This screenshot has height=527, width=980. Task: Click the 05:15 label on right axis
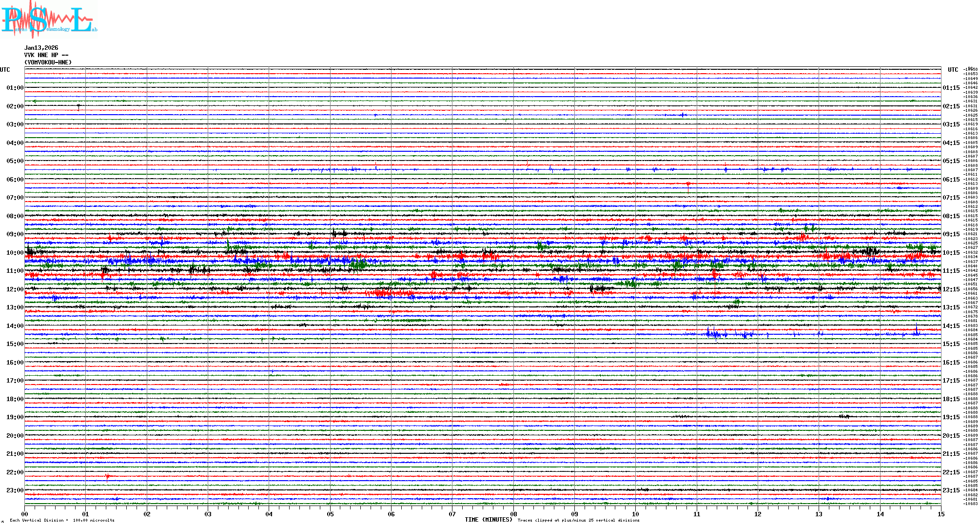(x=951, y=161)
